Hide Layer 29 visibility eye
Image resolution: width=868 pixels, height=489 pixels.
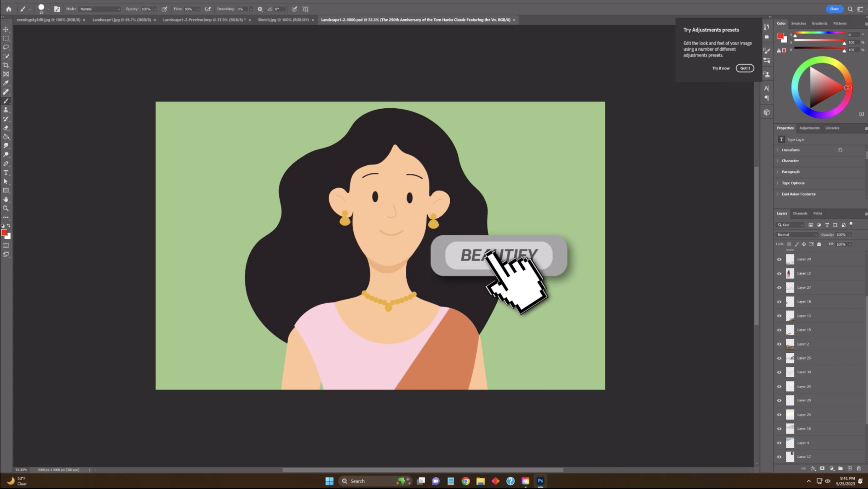point(779,259)
